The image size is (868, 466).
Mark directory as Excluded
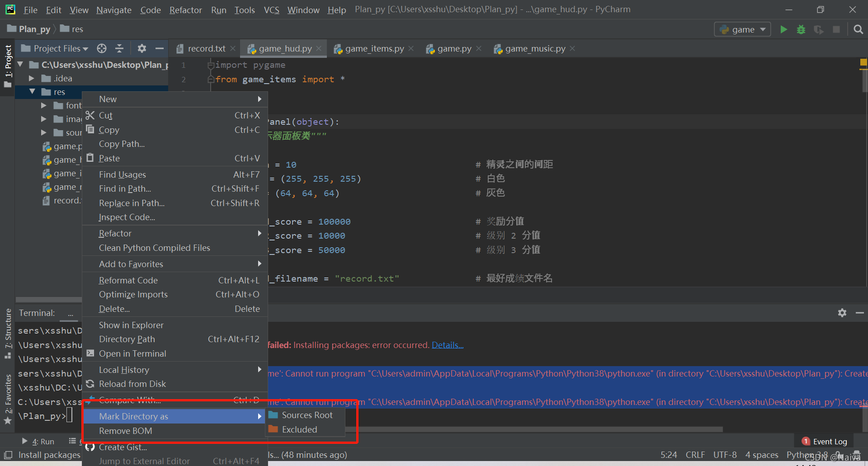point(305,429)
